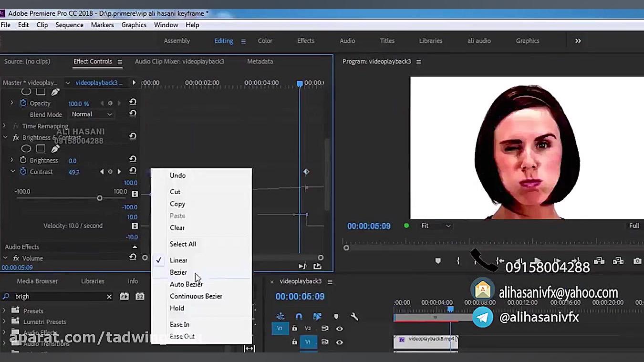644x362 pixels.
Task: Click Contrast value 49.3
Action: tap(73, 172)
